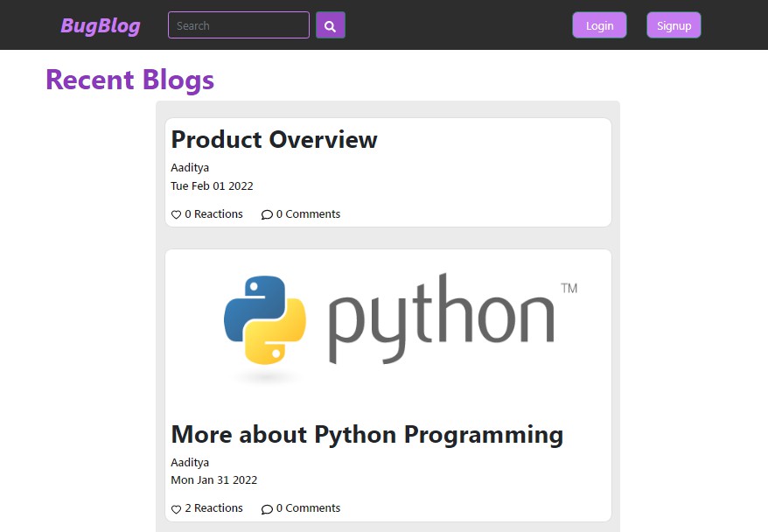Click the comment bubble icon on the Python post
The height and width of the screenshot is (532, 768).
pyautogui.click(x=267, y=508)
